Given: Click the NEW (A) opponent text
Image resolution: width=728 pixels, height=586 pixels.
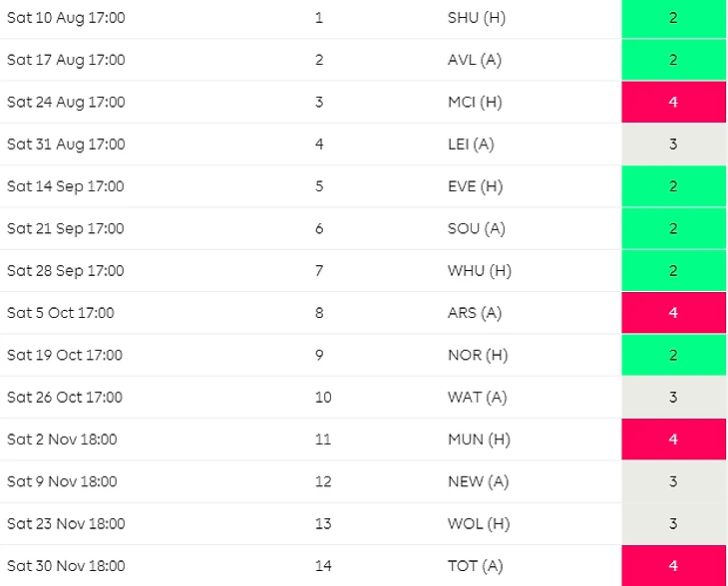Looking at the screenshot, I should pyautogui.click(x=479, y=482).
